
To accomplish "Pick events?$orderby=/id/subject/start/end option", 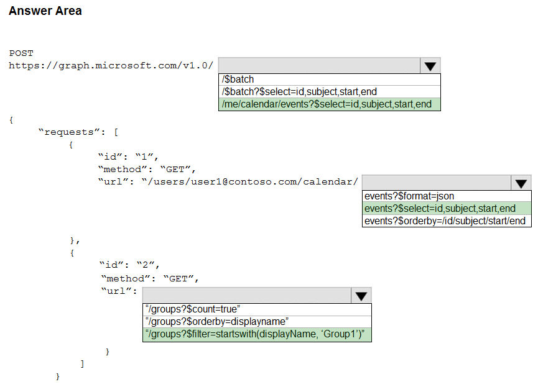I will [447, 221].
